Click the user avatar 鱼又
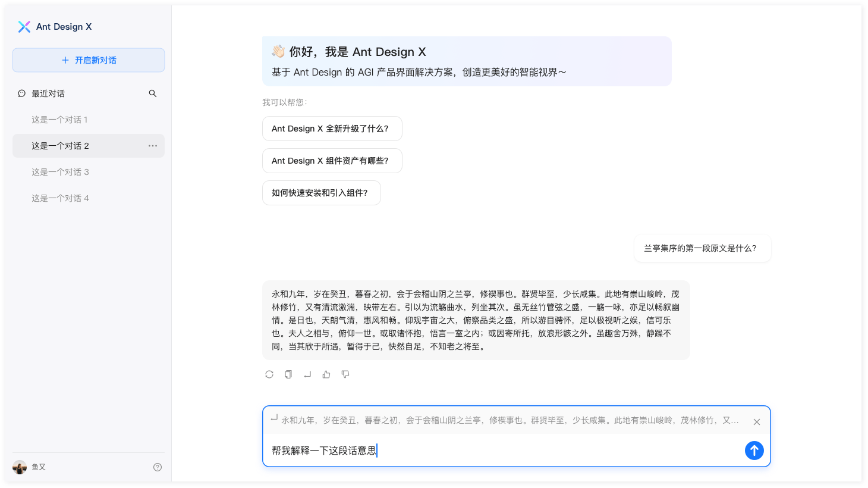 pos(20,467)
